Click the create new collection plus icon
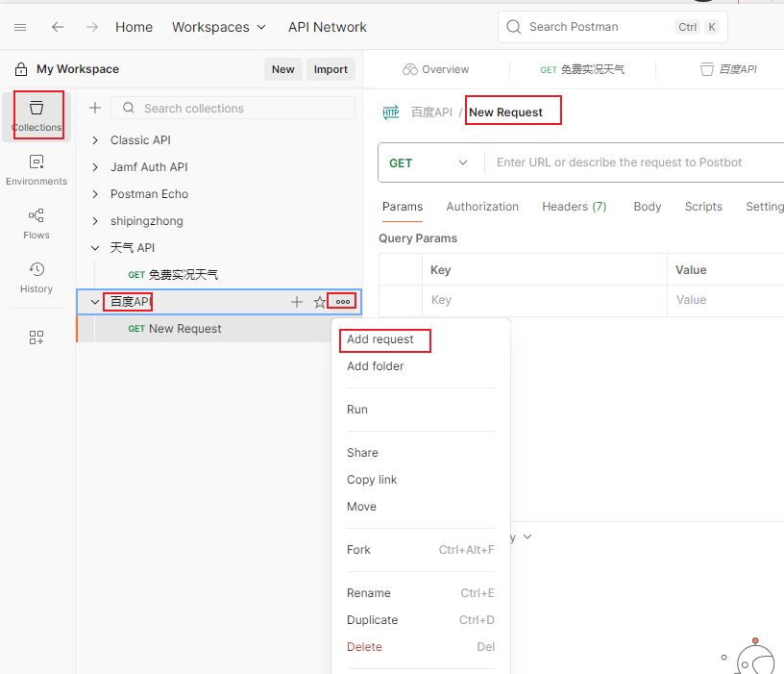The width and height of the screenshot is (784, 674). click(x=95, y=109)
